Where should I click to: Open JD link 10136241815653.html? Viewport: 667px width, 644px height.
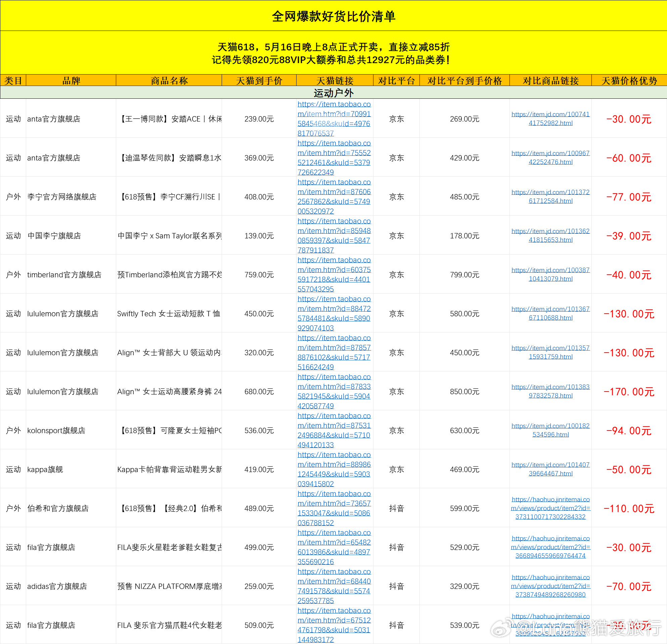click(550, 235)
